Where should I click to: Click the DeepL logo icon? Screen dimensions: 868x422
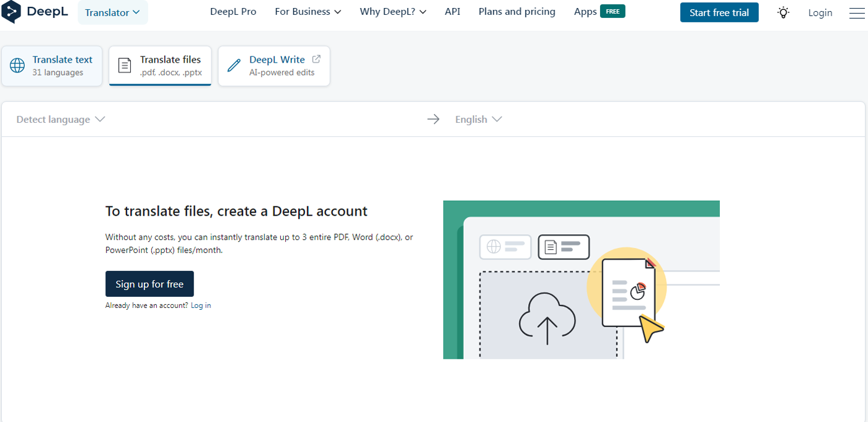point(11,12)
